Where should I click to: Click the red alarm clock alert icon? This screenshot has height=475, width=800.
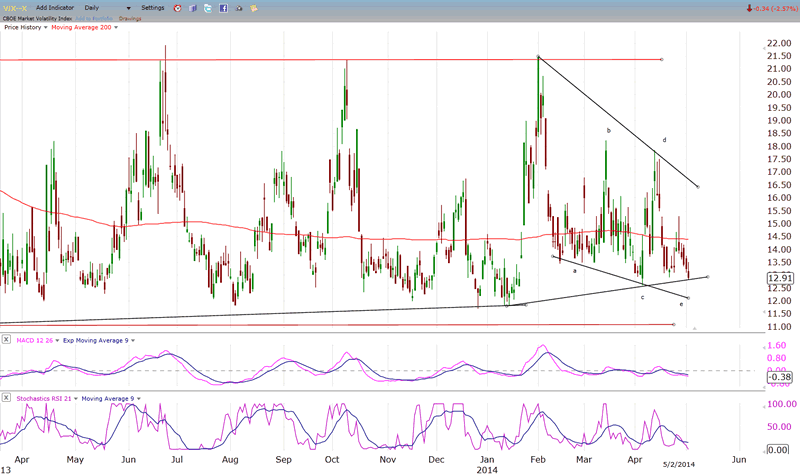pyautogui.click(x=176, y=7)
